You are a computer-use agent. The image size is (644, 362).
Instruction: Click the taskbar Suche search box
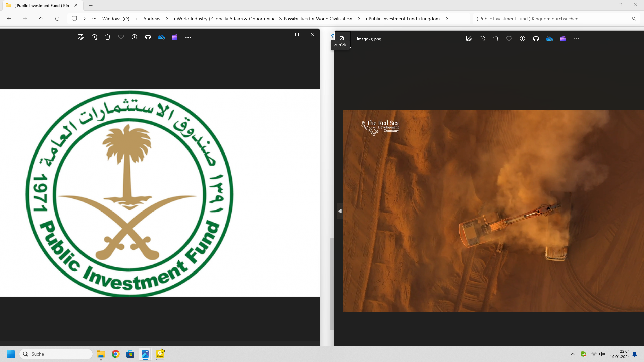56,354
